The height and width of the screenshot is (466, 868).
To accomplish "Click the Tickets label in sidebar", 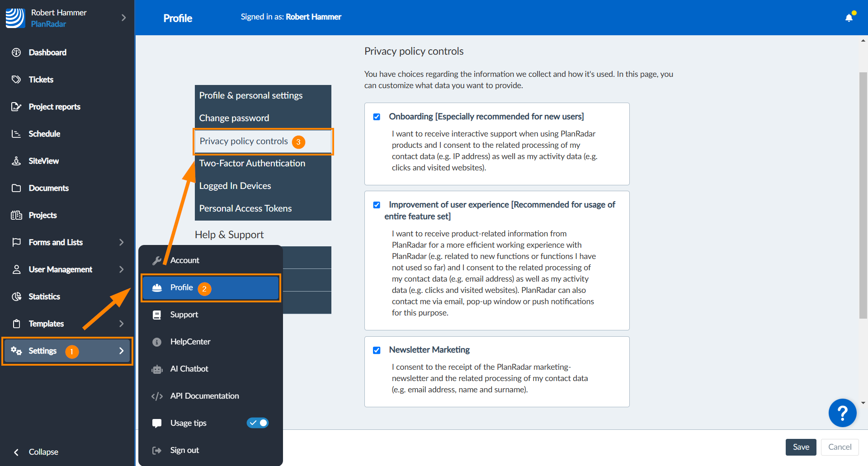I will [41, 80].
